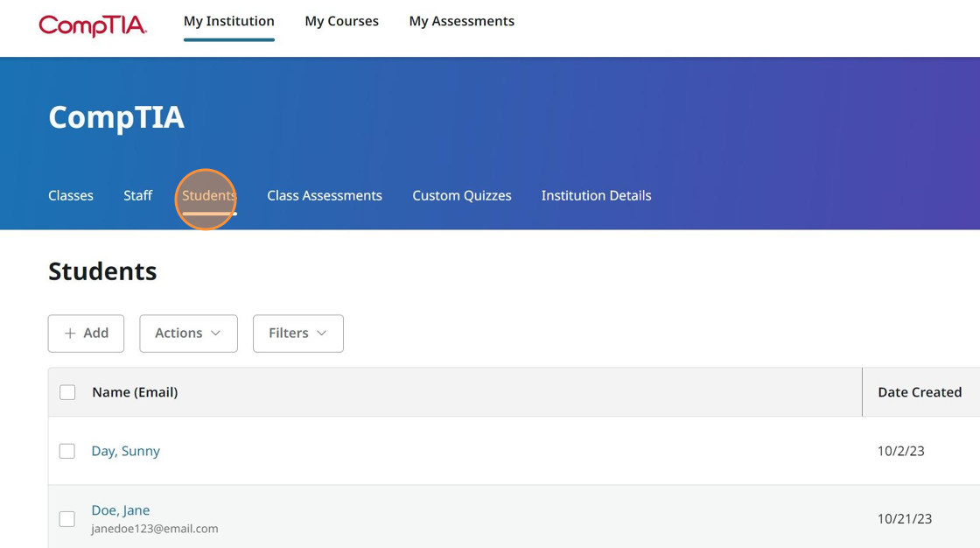Image resolution: width=980 pixels, height=548 pixels.
Task: Open My Assessments page
Action: pyautogui.click(x=462, y=21)
